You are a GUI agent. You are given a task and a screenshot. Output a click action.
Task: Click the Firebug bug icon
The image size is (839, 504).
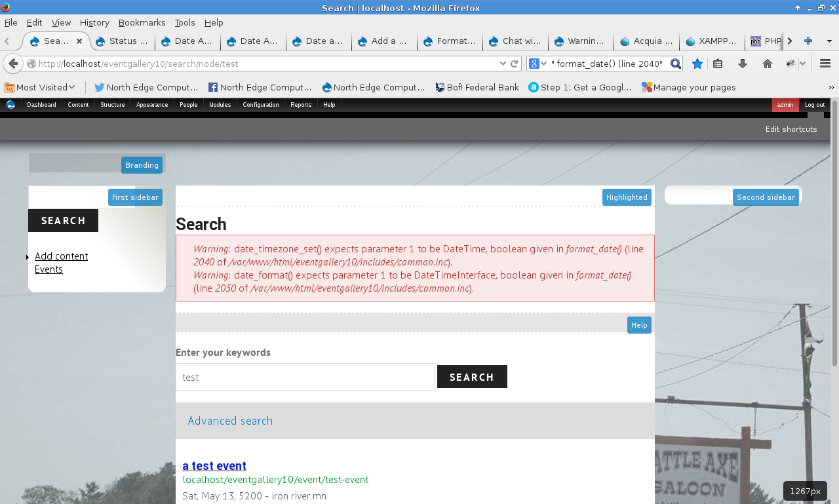pos(791,64)
